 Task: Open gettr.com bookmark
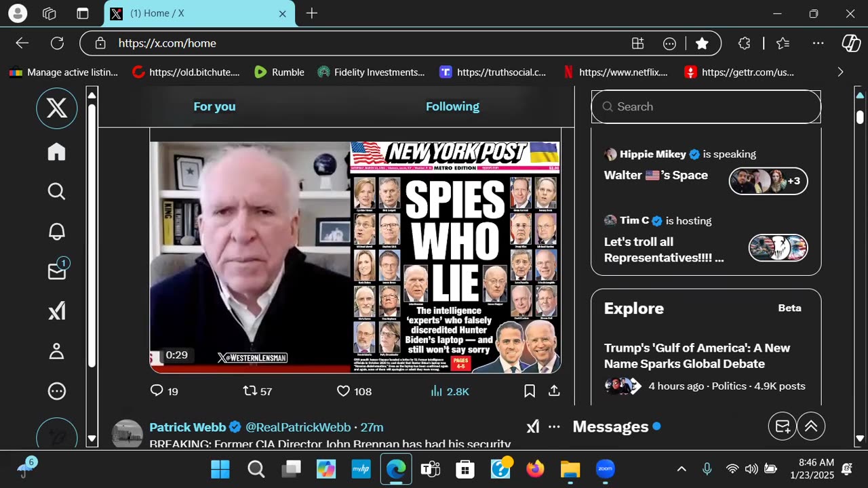738,72
